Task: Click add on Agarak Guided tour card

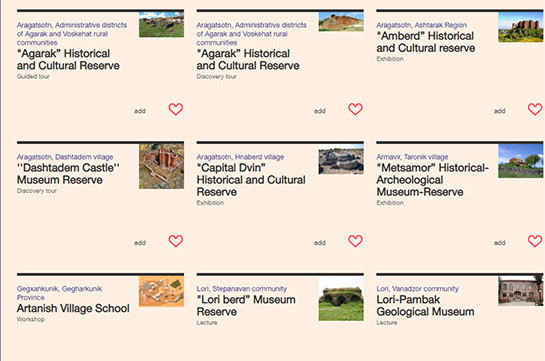Action: tap(140, 111)
